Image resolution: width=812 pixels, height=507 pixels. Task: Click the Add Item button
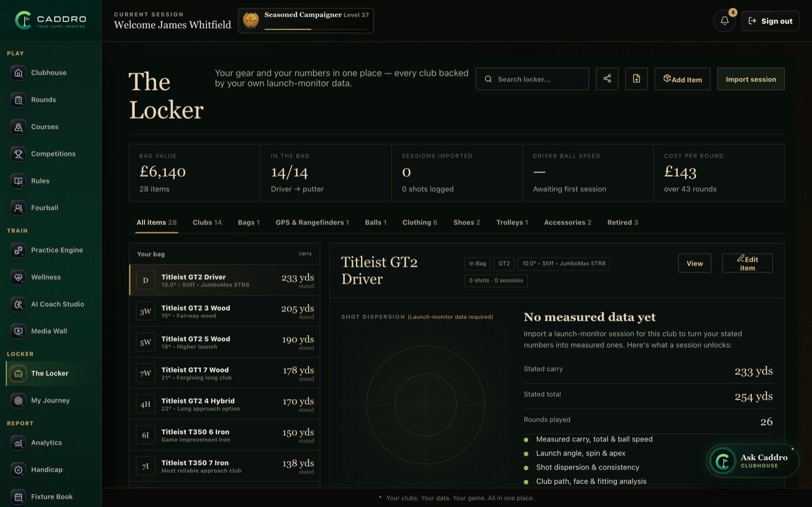683,79
